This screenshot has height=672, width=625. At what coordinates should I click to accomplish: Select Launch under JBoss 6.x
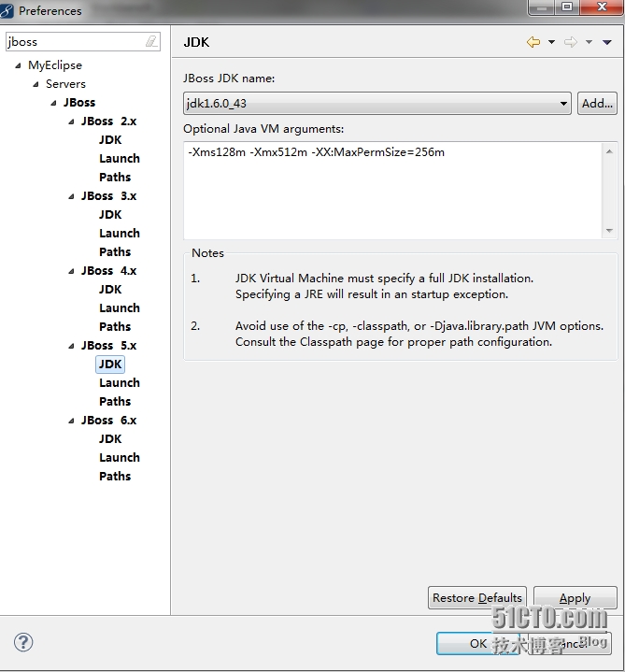click(x=120, y=457)
